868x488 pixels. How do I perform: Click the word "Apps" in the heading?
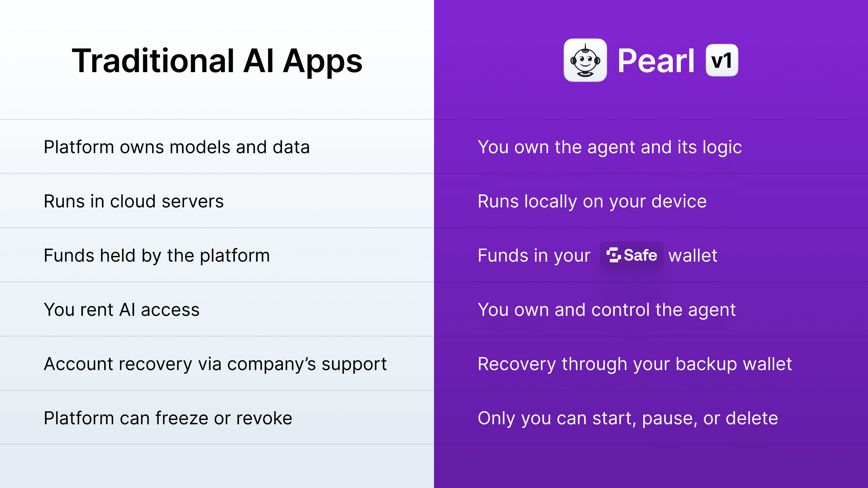coord(323,62)
